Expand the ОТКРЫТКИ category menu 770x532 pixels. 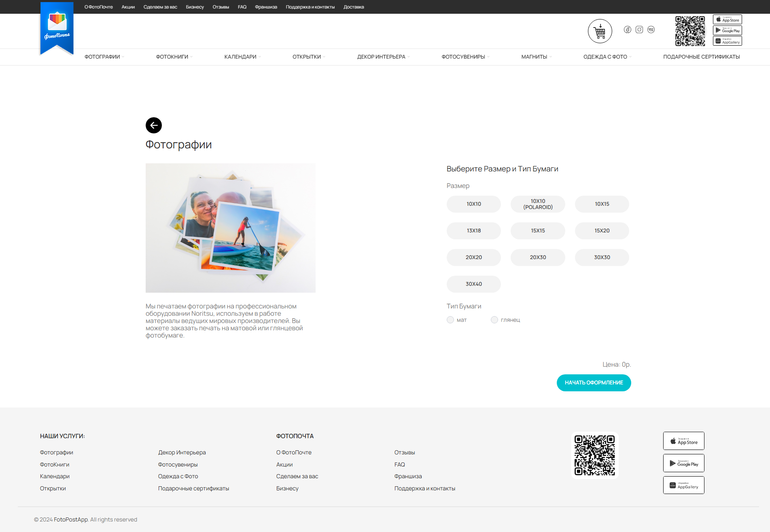tap(309, 57)
